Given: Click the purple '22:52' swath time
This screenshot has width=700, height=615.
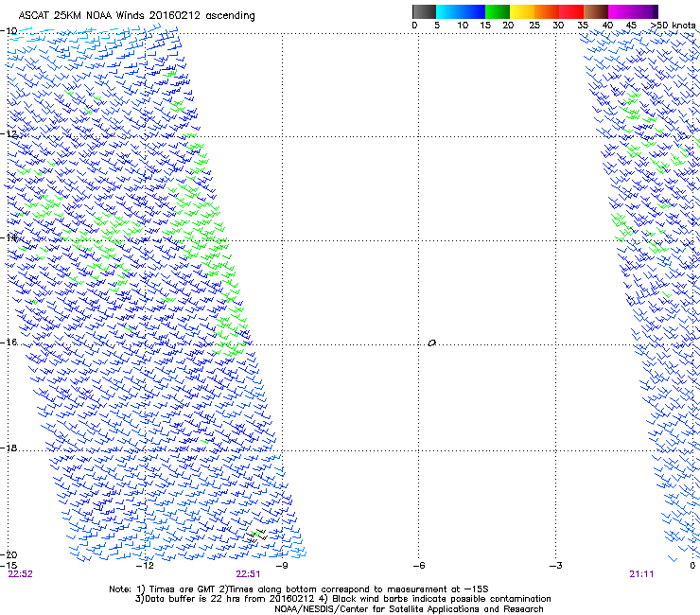Looking at the screenshot, I should [21, 574].
